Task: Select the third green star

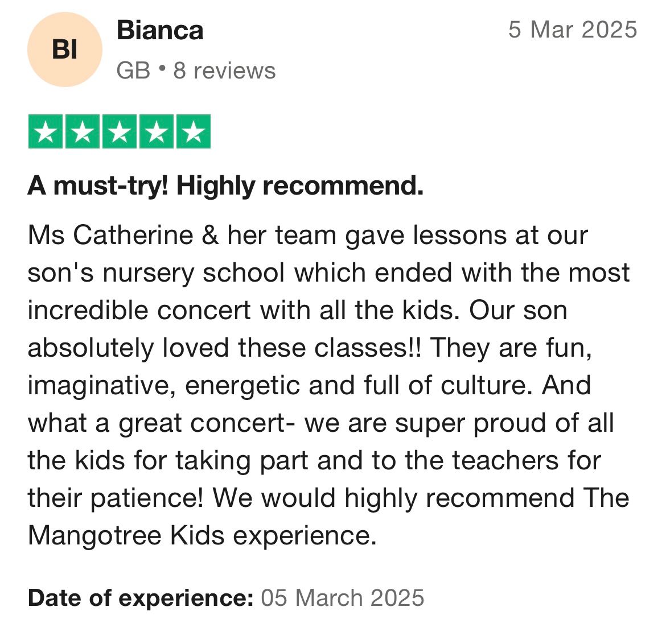Action: click(x=120, y=131)
